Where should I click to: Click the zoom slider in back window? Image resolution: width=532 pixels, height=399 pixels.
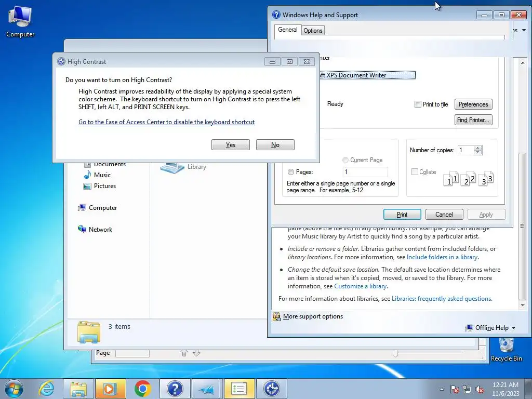[x=395, y=353]
